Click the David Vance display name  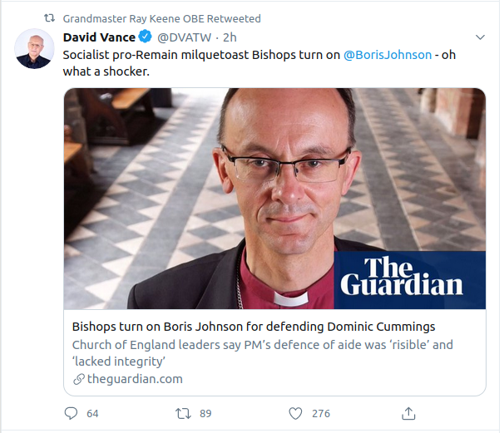99,37
